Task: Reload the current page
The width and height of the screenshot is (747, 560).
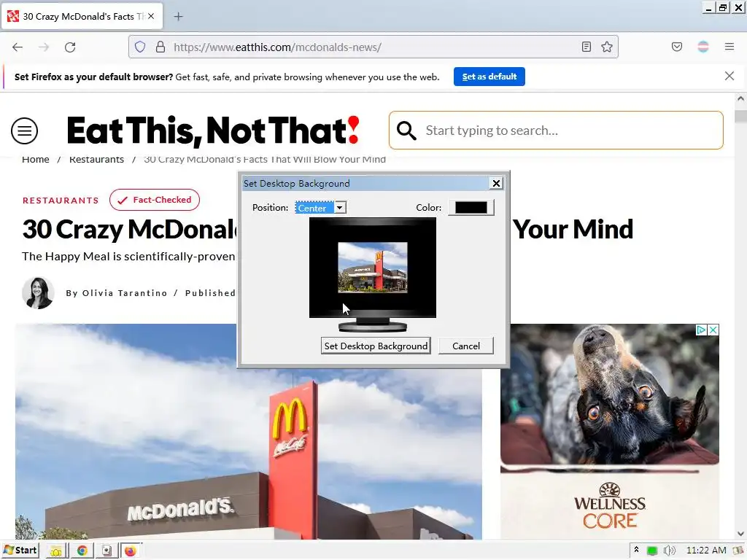Action: 70,47
